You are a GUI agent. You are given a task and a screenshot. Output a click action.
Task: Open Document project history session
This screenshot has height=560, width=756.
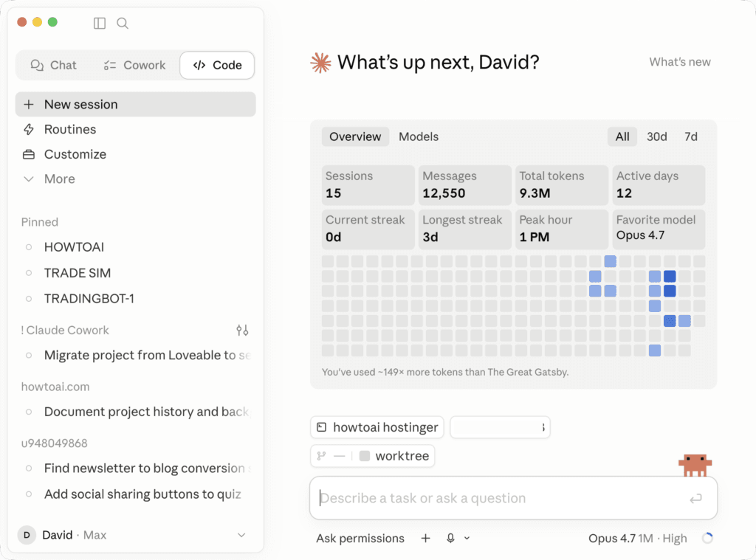point(136,412)
